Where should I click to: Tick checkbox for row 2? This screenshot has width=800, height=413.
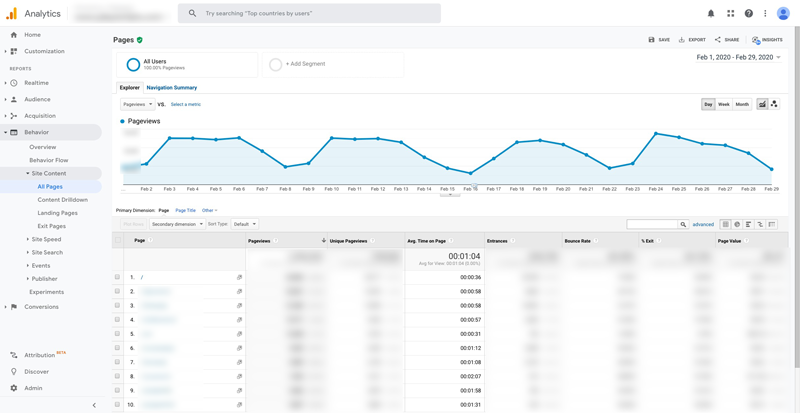coord(117,291)
